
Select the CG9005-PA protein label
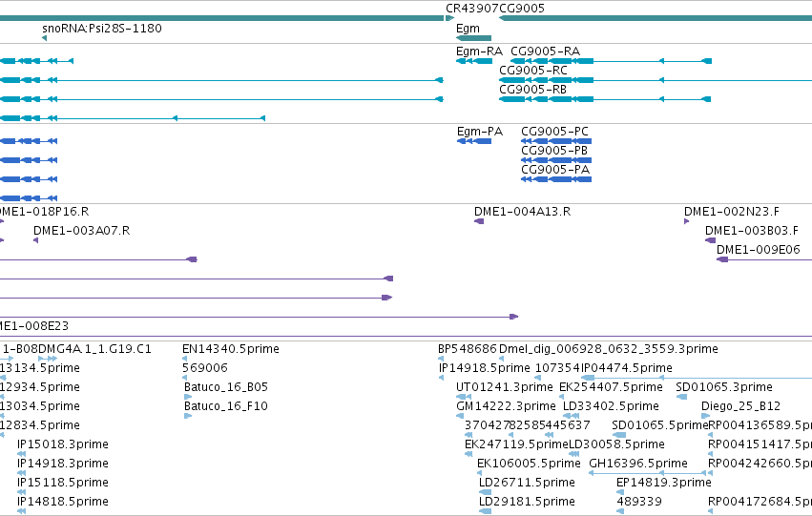point(555,170)
